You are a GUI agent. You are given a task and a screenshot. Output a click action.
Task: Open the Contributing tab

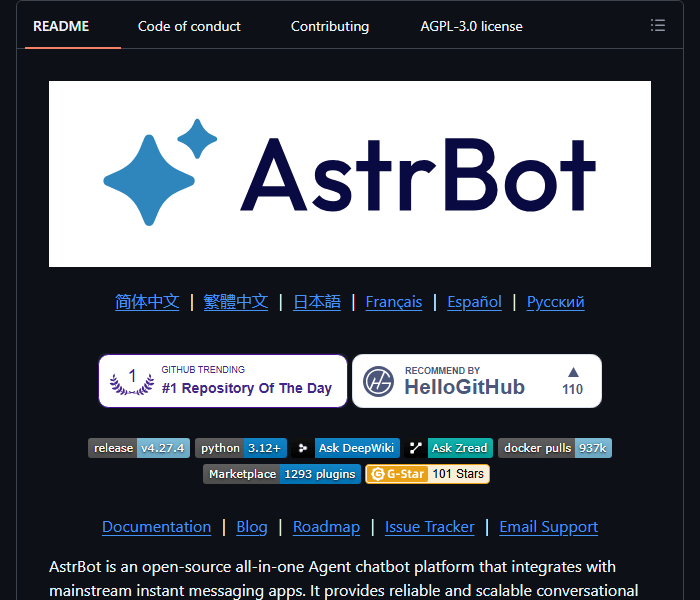click(330, 26)
